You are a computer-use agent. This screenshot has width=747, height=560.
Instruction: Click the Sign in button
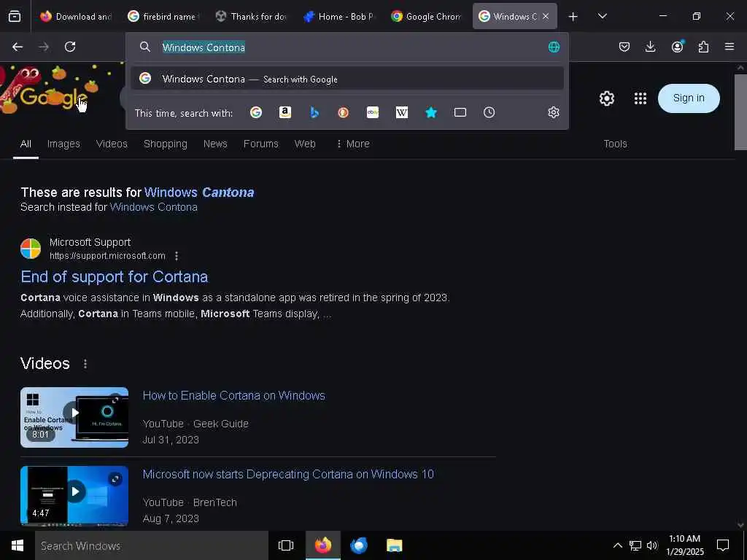[x=689, y=98]
